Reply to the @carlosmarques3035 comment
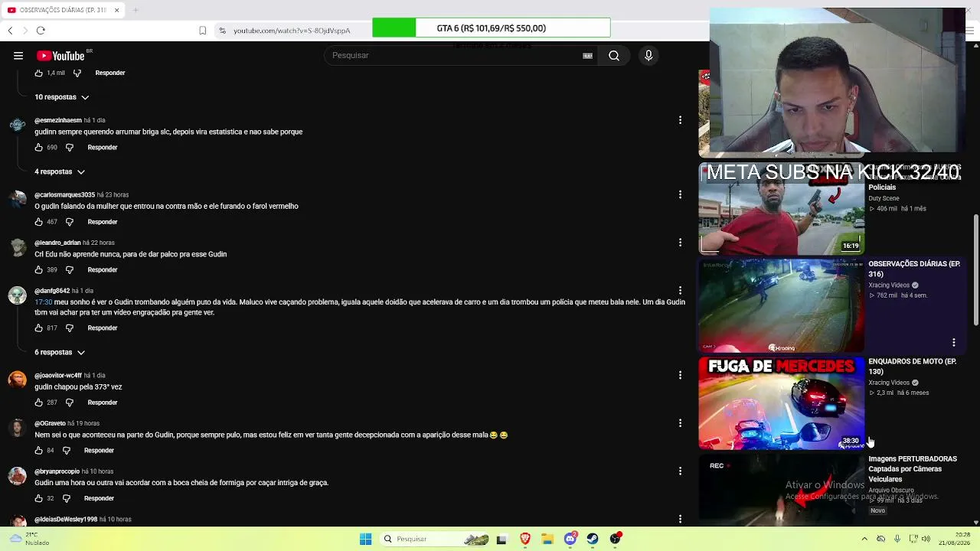The height and width of the screenshot is (551, 980). [103, 222]
